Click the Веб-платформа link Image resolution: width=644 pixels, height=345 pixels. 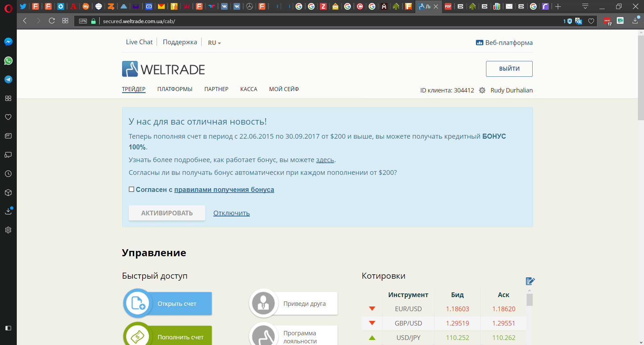509,43
